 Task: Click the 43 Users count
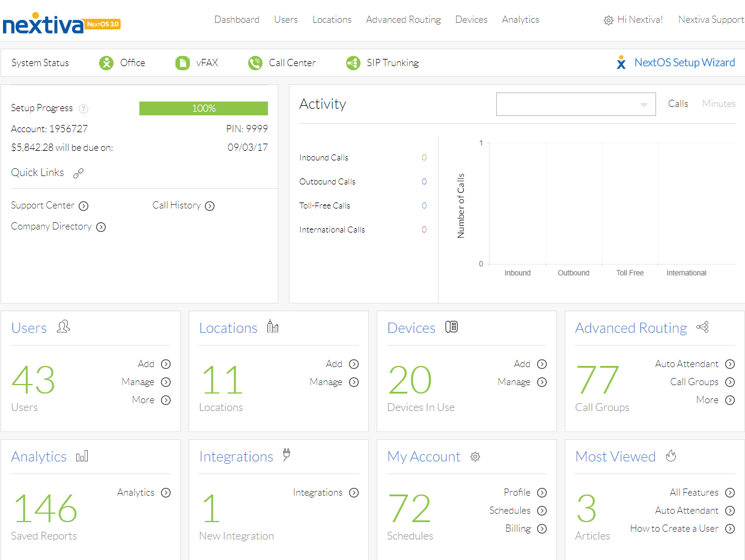33,380
